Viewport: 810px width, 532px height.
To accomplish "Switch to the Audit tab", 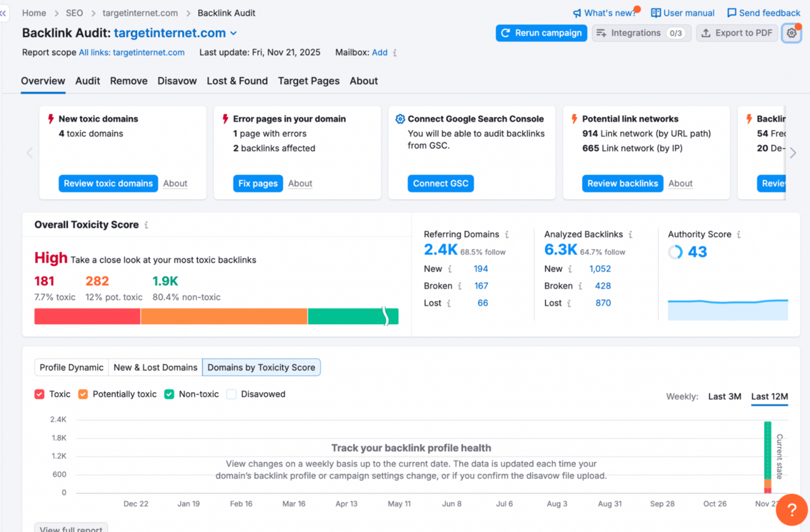I will (x=88, y=81).
